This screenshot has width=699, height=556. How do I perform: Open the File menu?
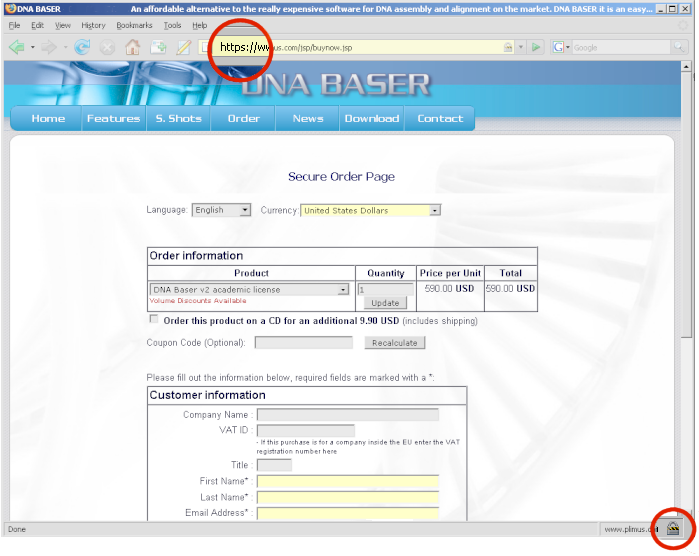coord(14,25)
